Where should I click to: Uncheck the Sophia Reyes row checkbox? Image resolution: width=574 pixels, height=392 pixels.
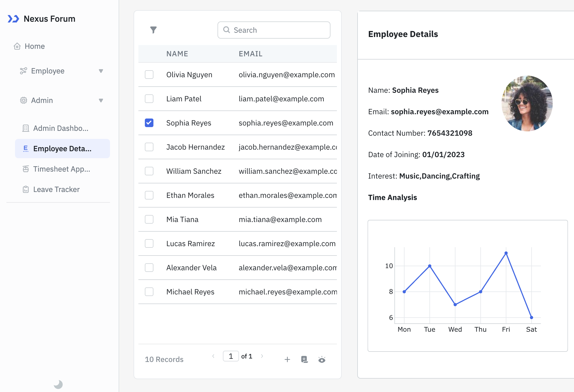coord(149,123)
